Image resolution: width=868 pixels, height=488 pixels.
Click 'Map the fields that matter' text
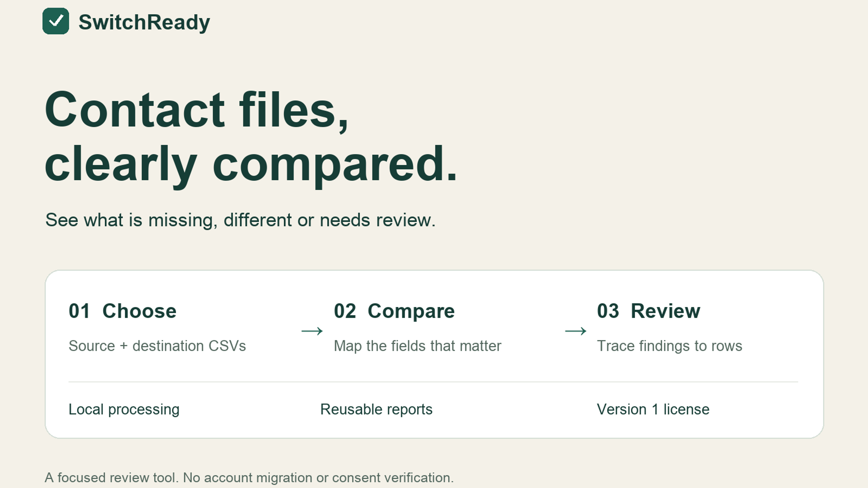(417, 346)
